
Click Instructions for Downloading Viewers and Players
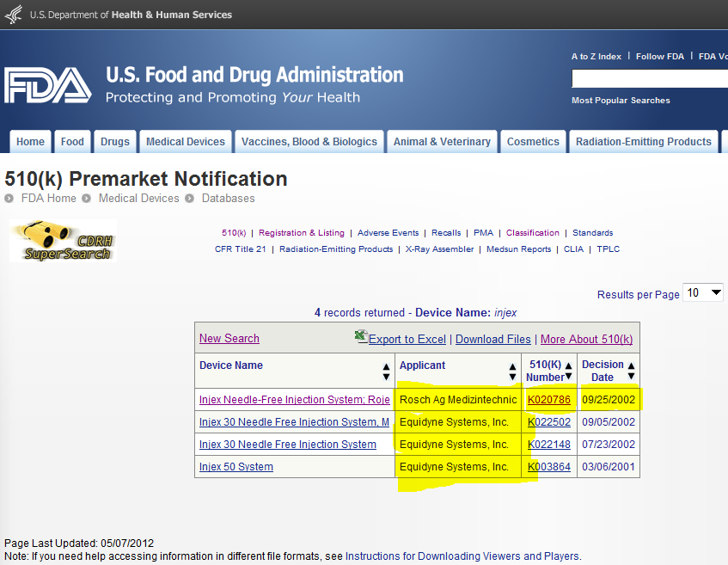click(x=462, y=556)
